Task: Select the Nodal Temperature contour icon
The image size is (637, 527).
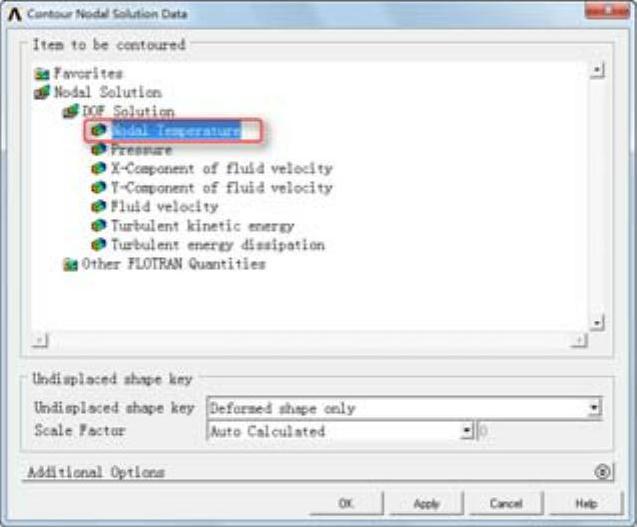Action: coord(98,130)
